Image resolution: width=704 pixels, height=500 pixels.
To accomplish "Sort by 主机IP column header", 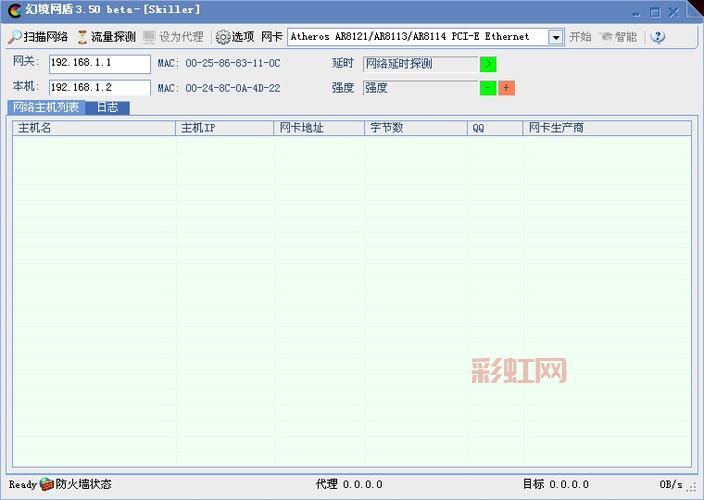I will click(x=224, y=128).
